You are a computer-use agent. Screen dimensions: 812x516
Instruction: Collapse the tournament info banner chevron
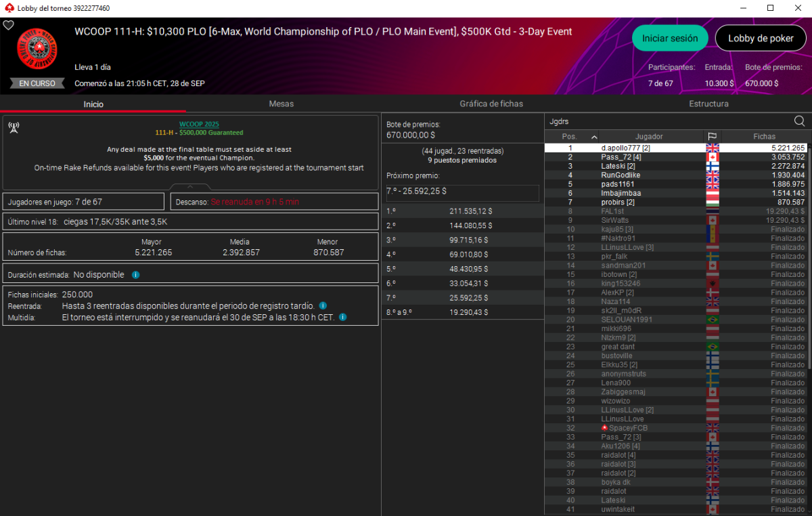(x=190, y=186)
